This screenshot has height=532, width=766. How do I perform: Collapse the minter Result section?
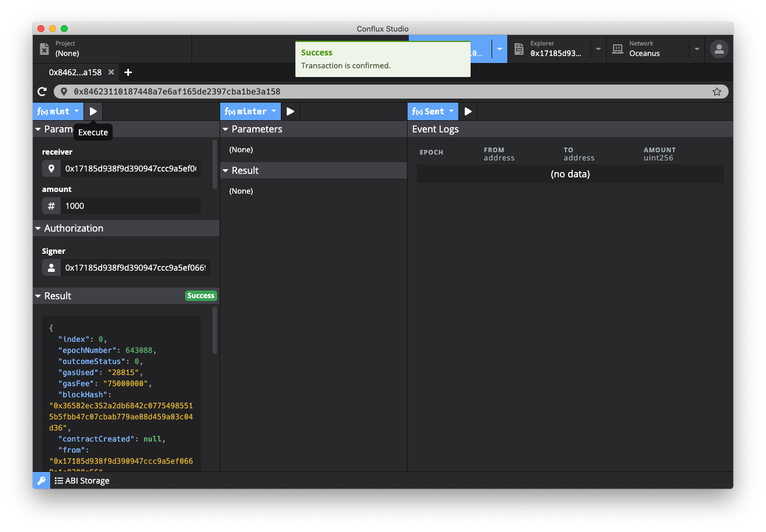314,170
